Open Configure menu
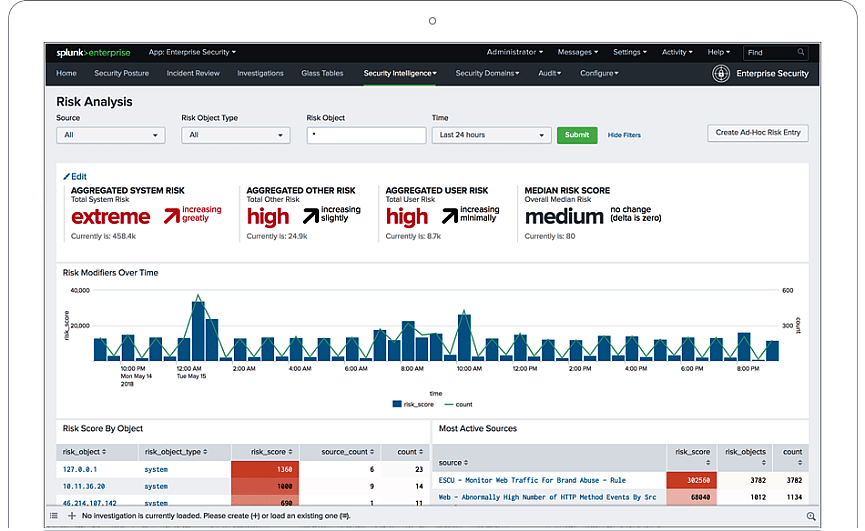Screen dimensions: 865x531 pos(599,73)
